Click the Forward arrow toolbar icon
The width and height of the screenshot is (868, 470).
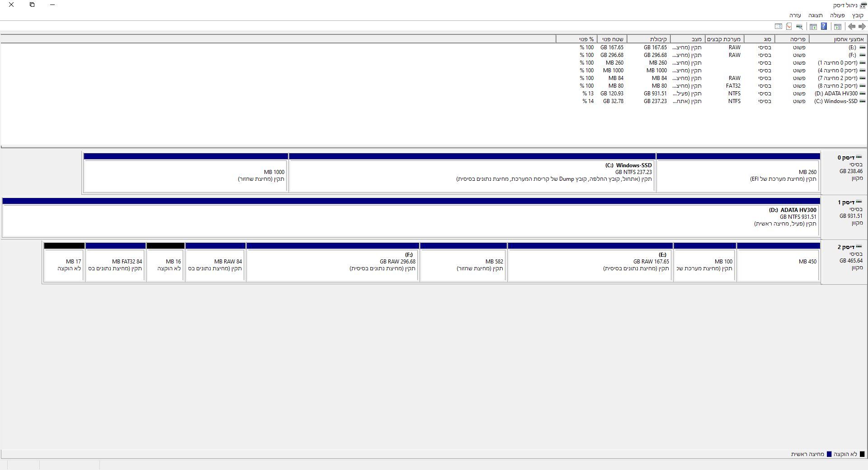tap(862, 26)
